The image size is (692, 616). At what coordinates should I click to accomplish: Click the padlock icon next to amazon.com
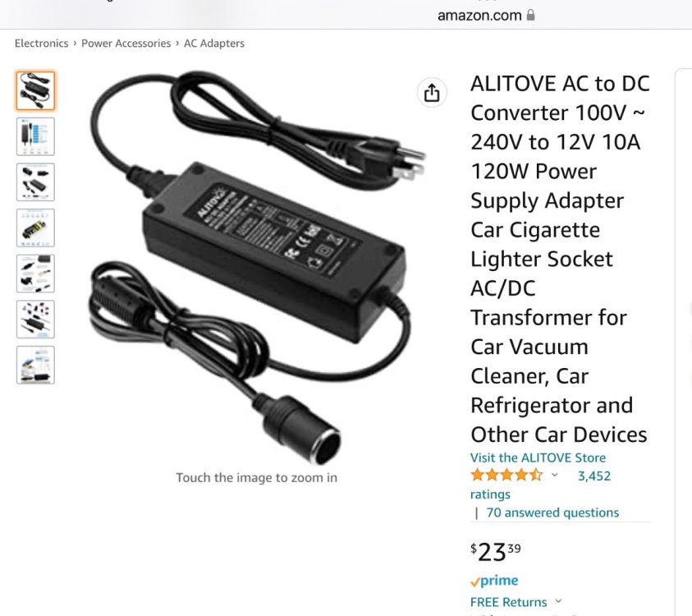pos(531,15)
